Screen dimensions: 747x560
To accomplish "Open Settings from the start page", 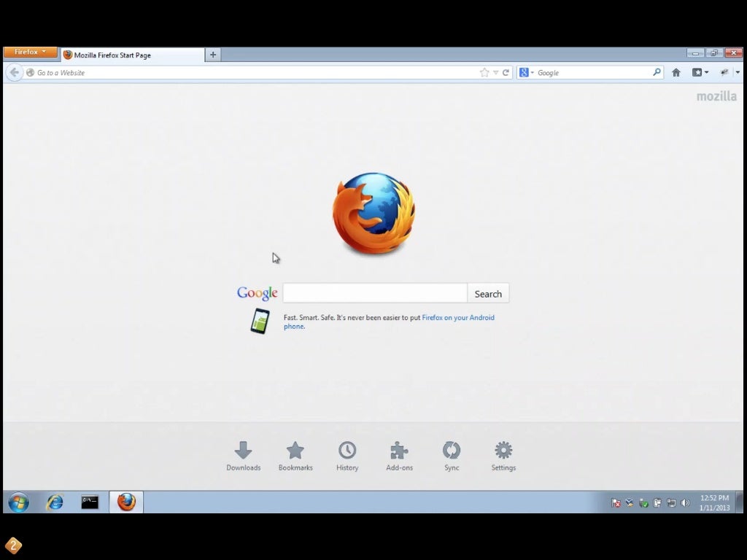I will (x=503, y=456).
